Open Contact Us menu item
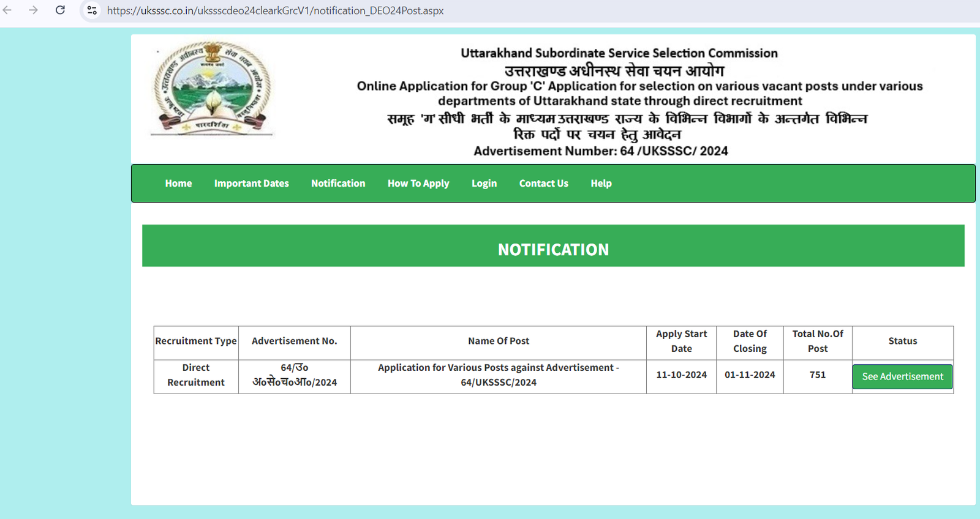Image resolution: width=980 pixels, height=519 pixels. 544,183
